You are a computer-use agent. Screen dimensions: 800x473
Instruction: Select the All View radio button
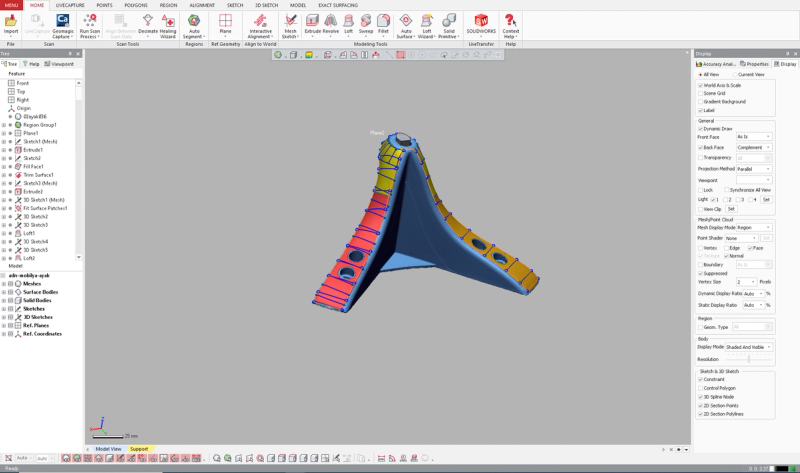tap(701, 74)
